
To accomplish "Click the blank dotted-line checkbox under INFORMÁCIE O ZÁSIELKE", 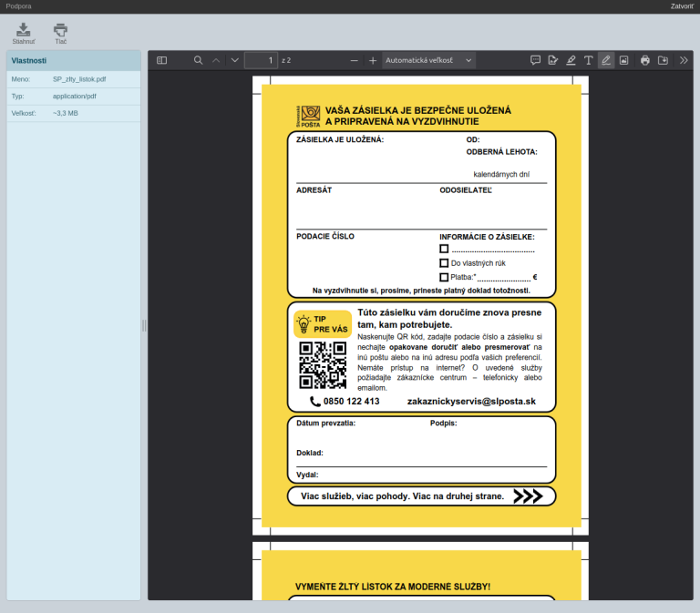I will coord(444,249).
